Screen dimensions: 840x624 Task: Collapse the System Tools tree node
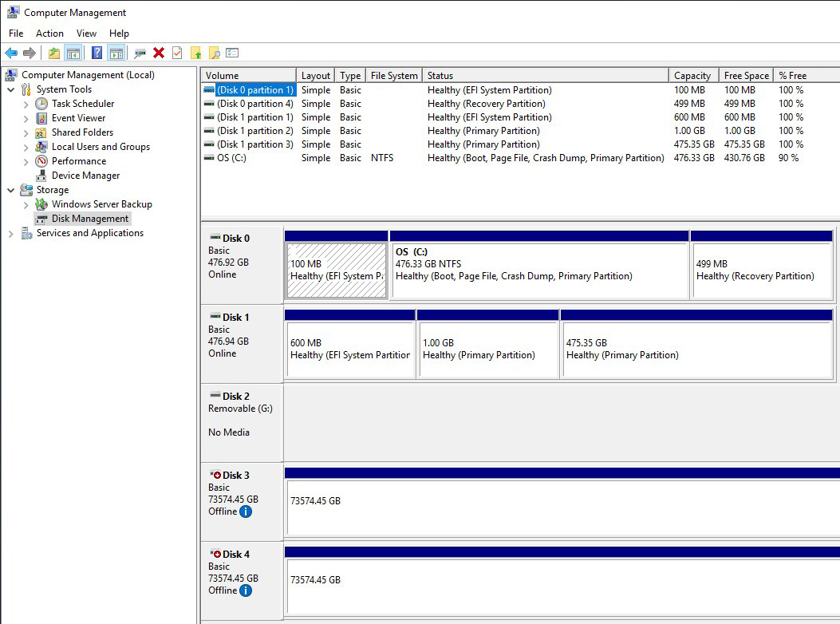[x=10, y=89]
